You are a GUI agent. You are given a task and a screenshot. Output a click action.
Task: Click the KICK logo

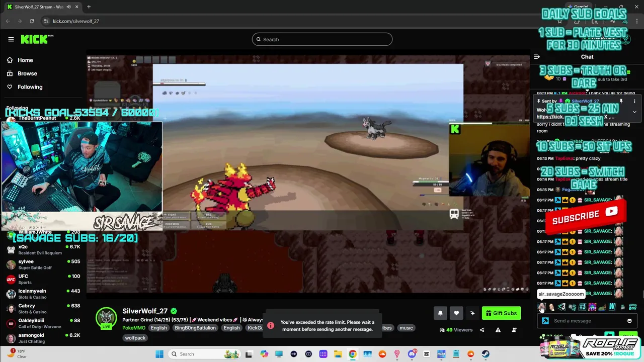click(37, 39)
